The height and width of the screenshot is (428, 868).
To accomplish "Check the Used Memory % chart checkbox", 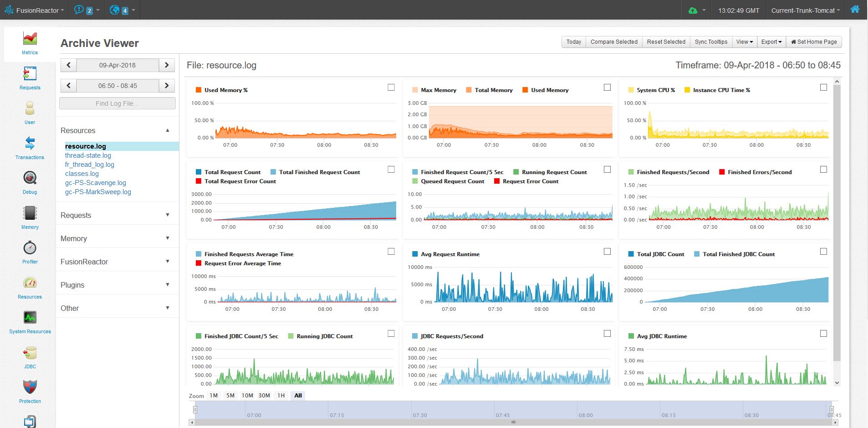I will [391, 87].
